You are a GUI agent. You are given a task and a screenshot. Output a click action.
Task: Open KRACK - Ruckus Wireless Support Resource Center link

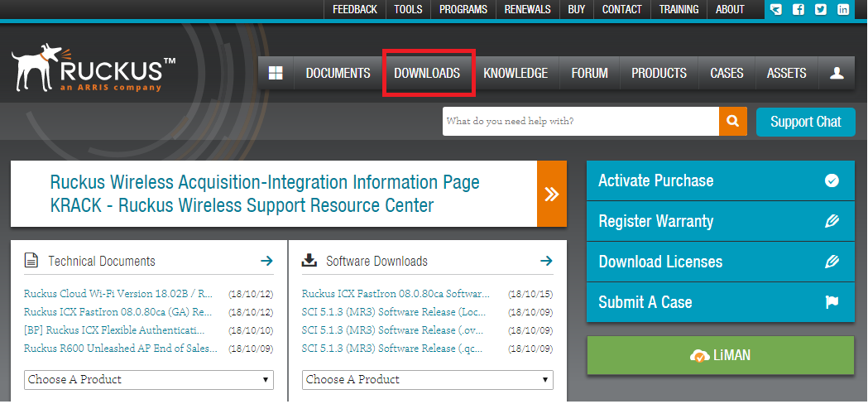(x=242, y=205)
